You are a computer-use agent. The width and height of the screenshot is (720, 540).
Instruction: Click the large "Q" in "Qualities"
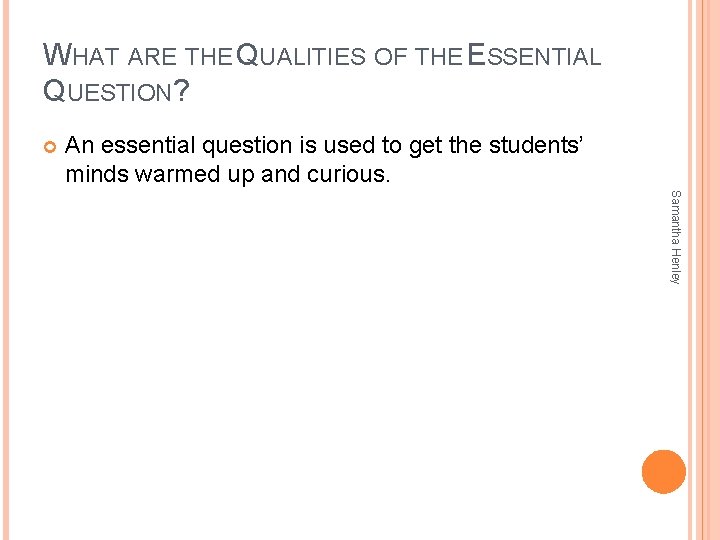coord(244,56)
